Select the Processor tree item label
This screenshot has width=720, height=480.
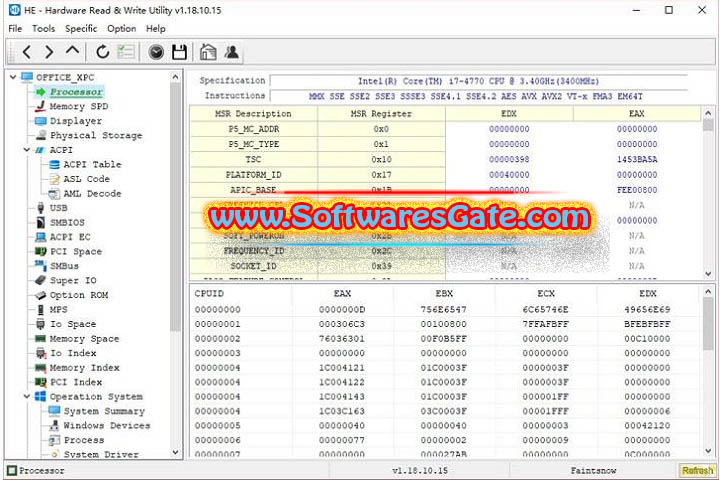click(x=76, y=92)
